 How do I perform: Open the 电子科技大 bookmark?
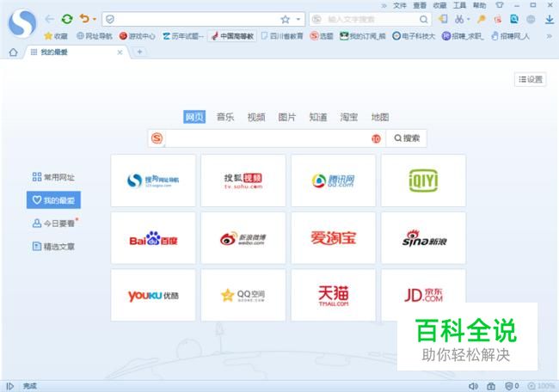(414, 36)
